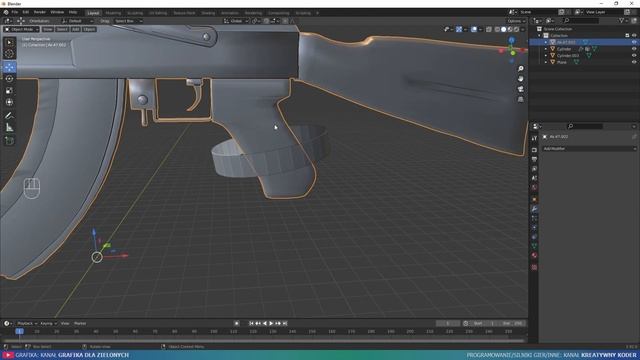Screen dimensions: 640x360
Task: Open the Output properties tab
Action: point(534,159)
